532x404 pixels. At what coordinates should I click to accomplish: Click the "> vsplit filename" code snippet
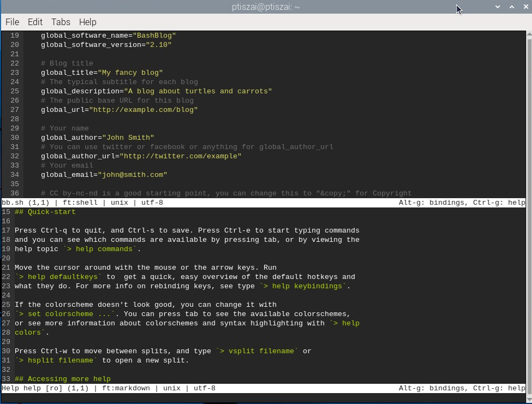pos(257,351)
